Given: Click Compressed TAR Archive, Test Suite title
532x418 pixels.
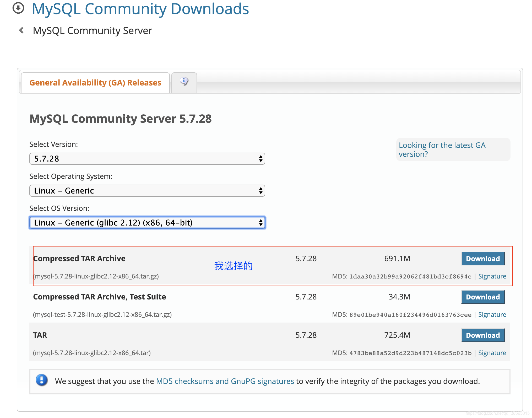Looking at the screenshot, I should click(x=100, y=297).
